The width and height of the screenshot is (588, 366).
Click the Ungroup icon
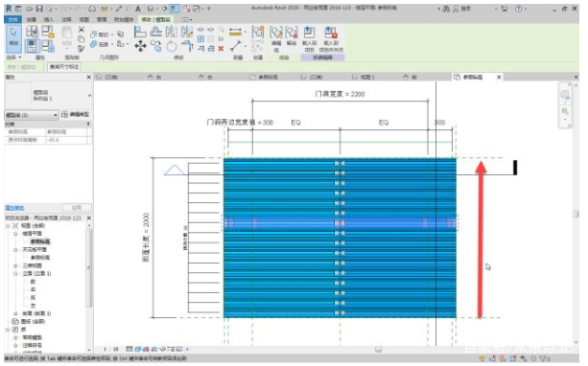(292, 33)
